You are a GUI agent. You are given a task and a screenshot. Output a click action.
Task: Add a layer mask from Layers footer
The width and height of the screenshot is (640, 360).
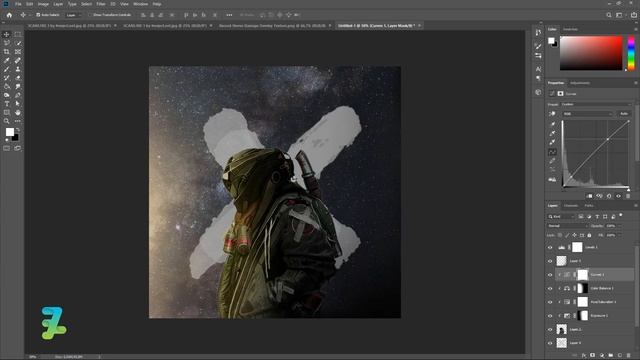coord(593,356)
